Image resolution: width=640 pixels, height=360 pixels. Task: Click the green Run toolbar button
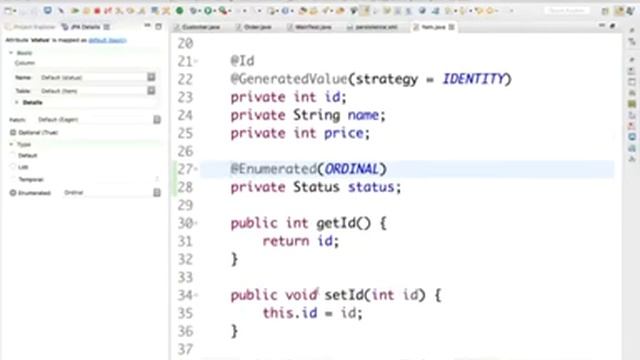(208, 11)
